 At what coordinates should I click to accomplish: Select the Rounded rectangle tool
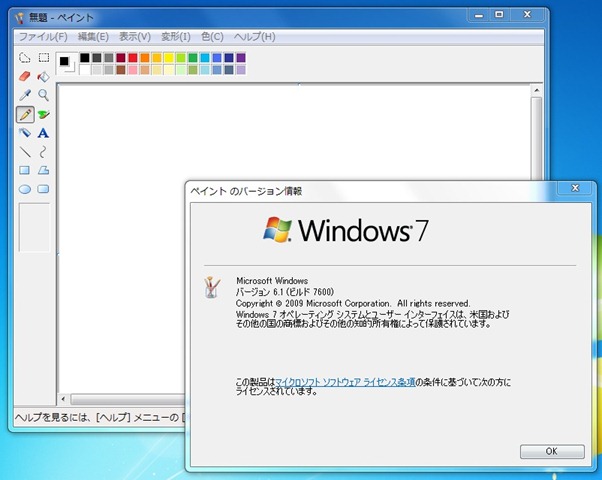[x=43, y=189]
